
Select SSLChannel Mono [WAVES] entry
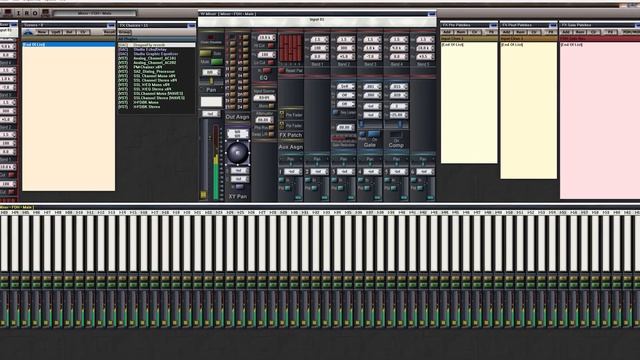point(158,93)
